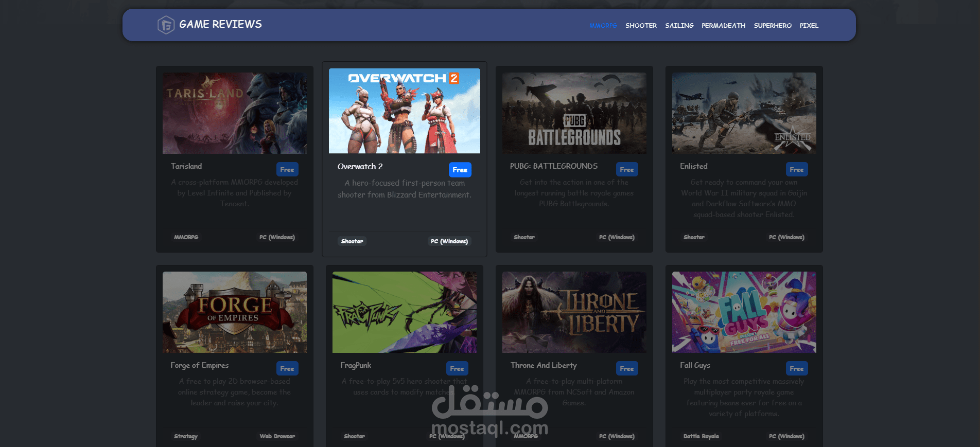
Task: Select the FragPunk card title
Action: click(x=356, y=365)
